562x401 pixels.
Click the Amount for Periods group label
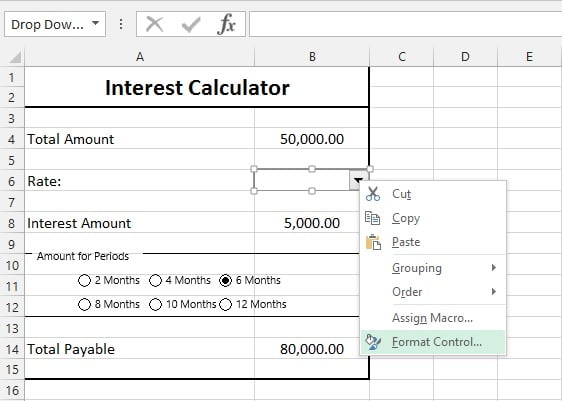[83, 256]
